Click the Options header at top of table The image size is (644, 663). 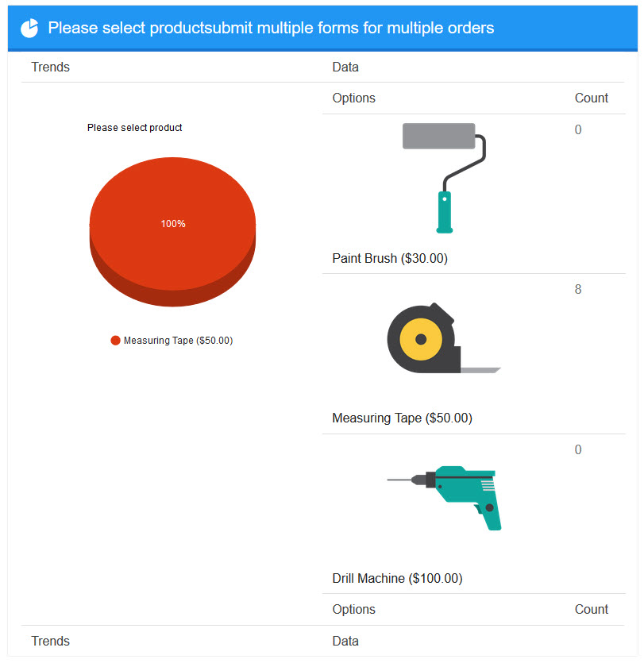coord(354,98)
